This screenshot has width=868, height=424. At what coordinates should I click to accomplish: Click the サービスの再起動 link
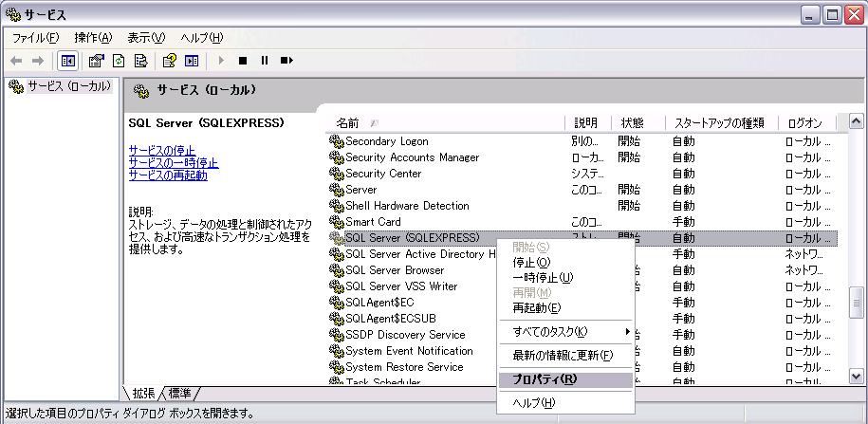pos(168,175)
